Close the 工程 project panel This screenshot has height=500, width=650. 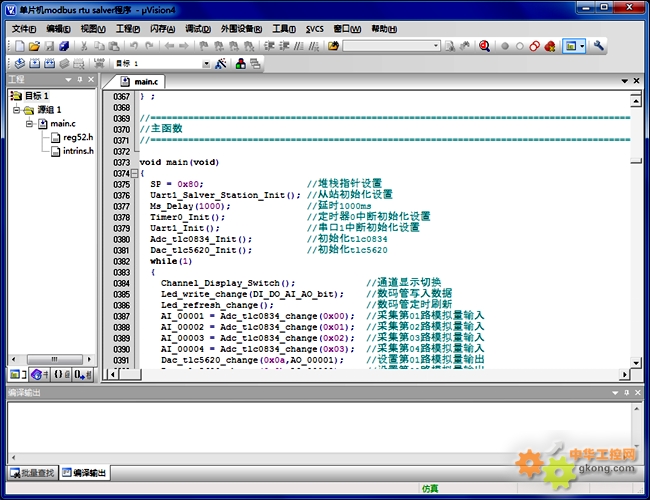[91, 80]
